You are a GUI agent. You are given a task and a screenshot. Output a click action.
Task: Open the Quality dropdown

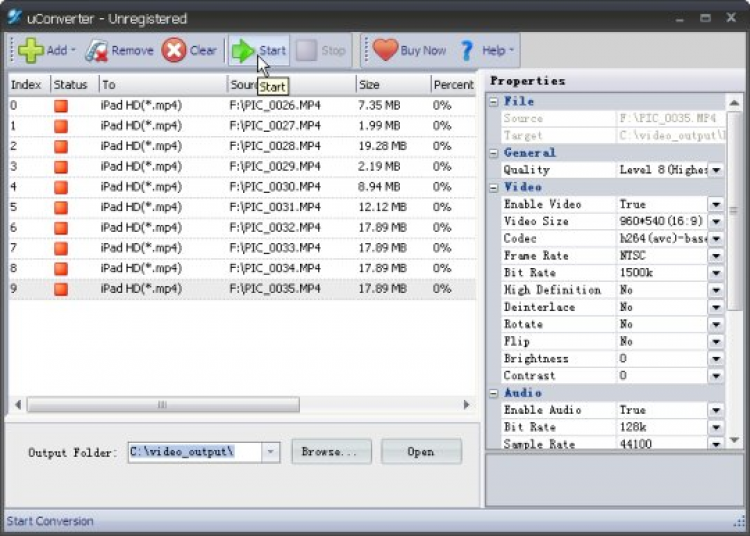coord(716,170)
